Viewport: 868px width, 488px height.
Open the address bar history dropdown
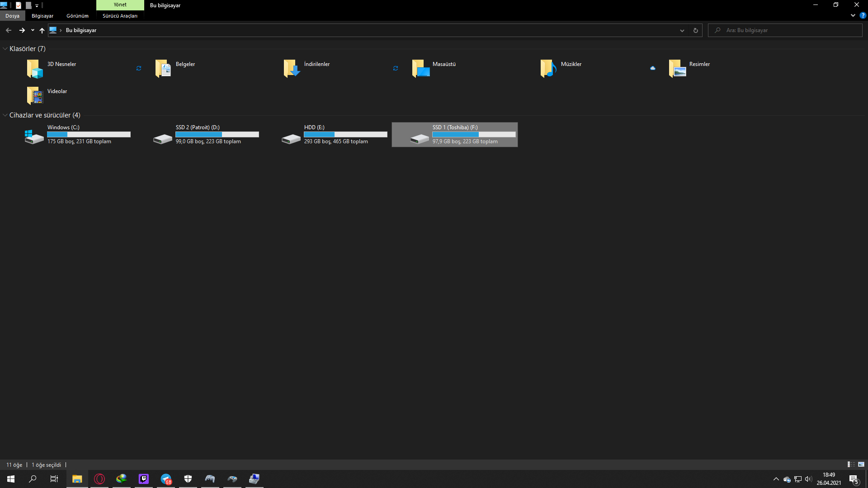point(682,30)
